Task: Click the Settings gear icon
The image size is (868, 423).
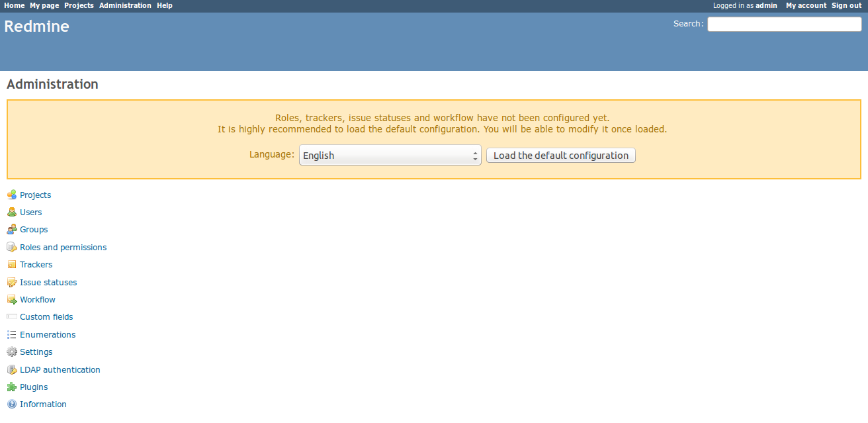Action: [x=12, y=352]
